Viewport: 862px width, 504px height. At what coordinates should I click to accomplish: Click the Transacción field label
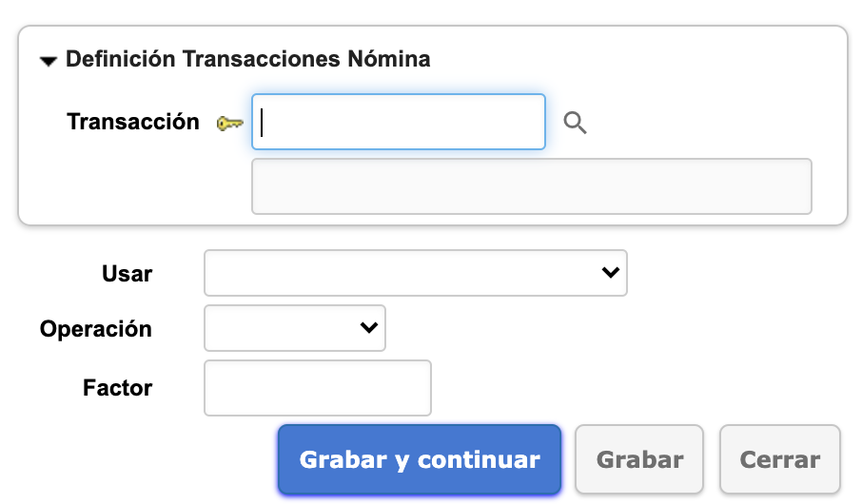tap(133, 122)
